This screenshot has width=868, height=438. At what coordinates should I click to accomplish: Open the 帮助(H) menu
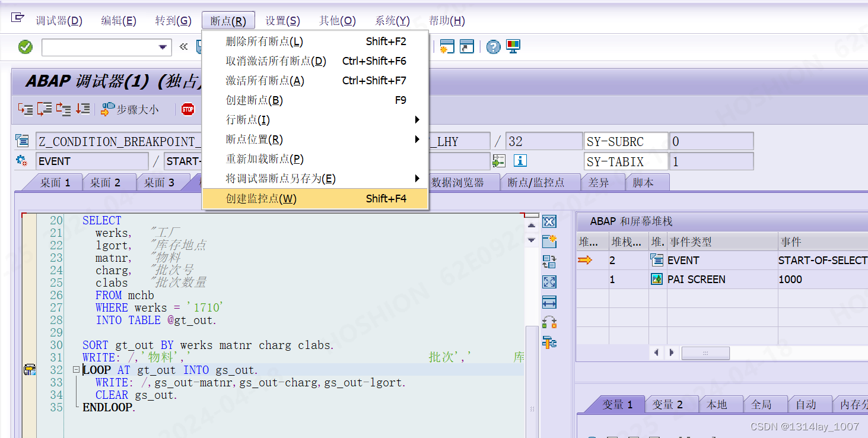pyautogui.click(x=447, y=21)
